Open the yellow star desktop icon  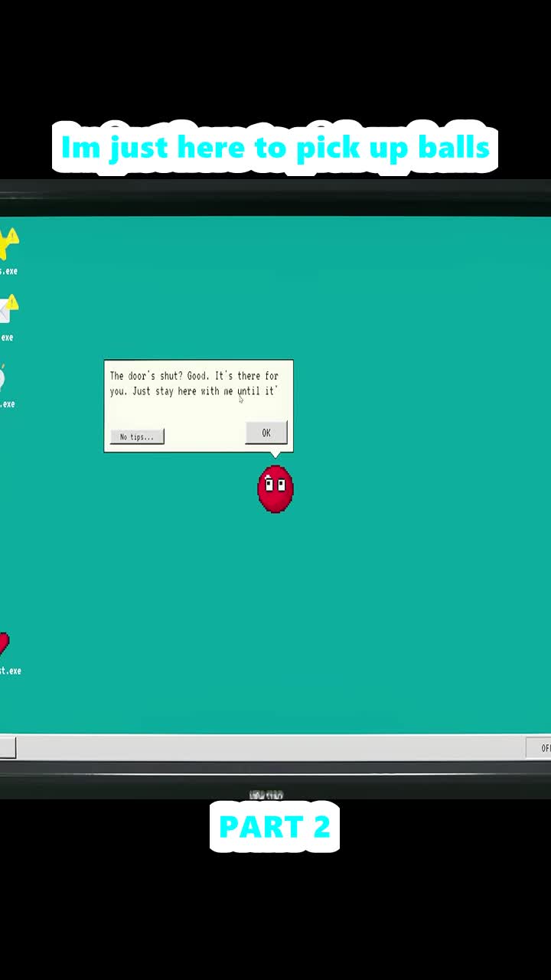tap(8, 244)
